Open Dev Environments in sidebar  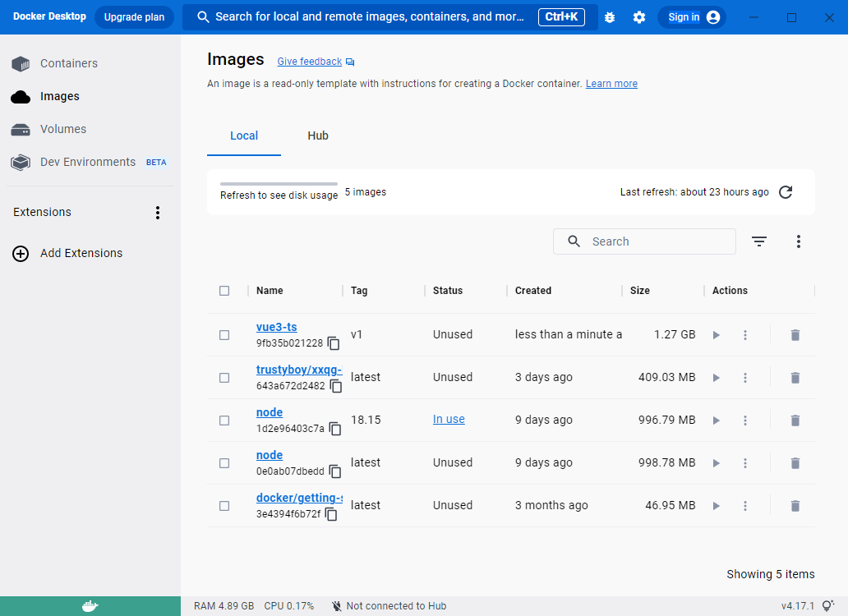tap(88, 162)
